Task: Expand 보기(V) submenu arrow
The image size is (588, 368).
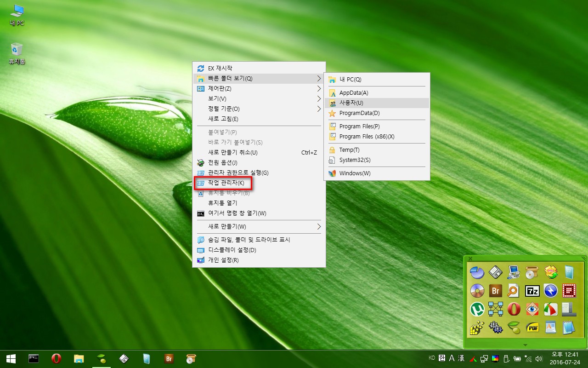Action: (319, 98)
